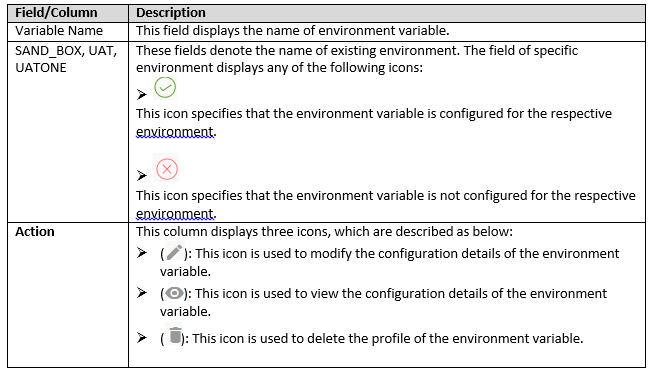The height and width of the screenshot is (372, 654).
Task: Click the trash can delete icon
Action: tap(175, 335)
